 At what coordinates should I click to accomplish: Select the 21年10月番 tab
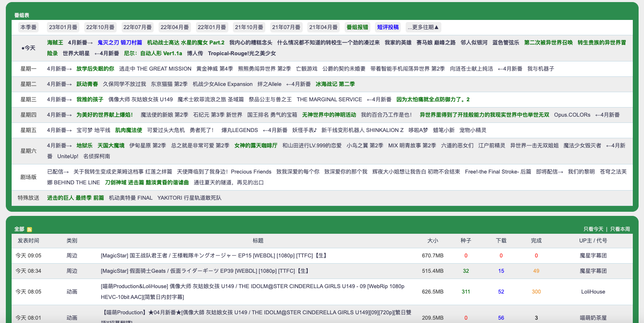coord(249,27)
